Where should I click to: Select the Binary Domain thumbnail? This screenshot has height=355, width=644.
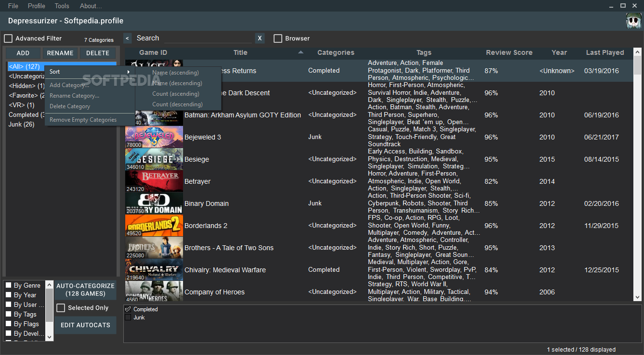pos(154,203)
